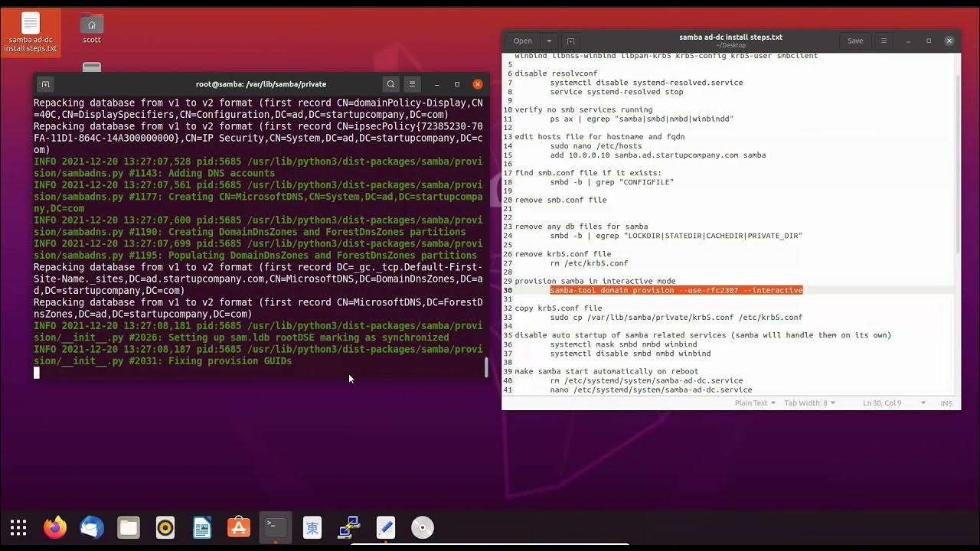This screenshot has height=551, width=980.
Task: Launch Thunderbird mail from the dock
Action: 92,527
